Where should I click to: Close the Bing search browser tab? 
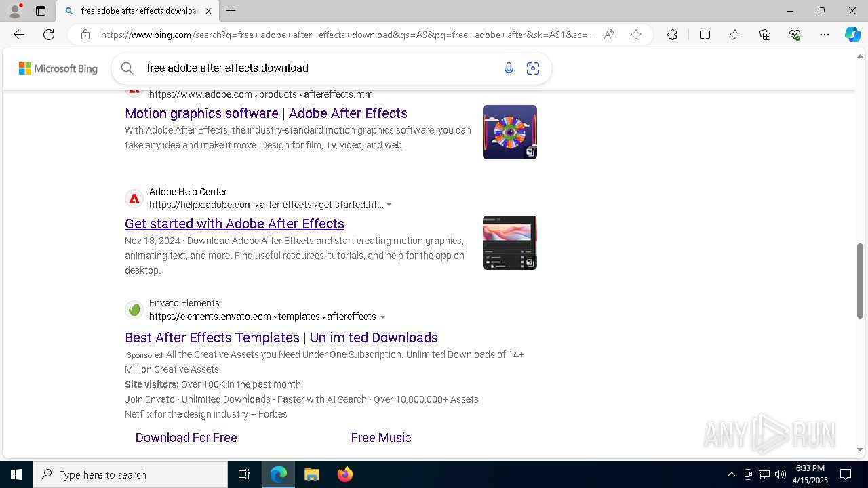pyautogui.click(x=208, y=11)
